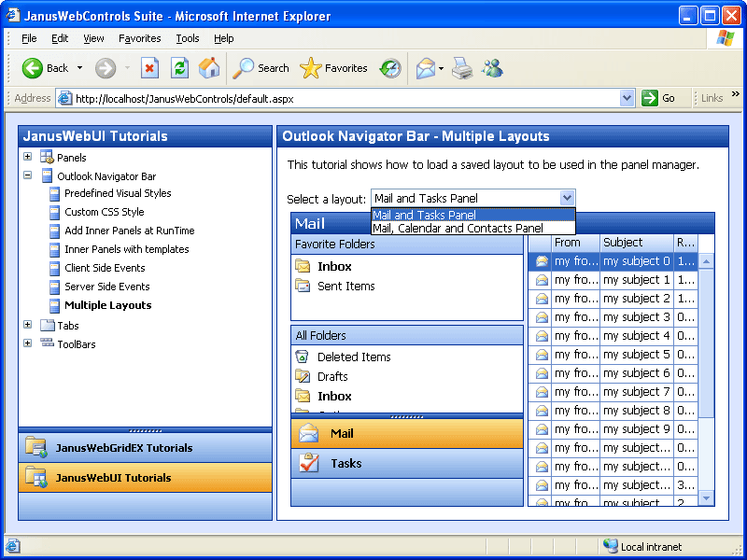
Task: Open the File menu
Action: (29, 38)
